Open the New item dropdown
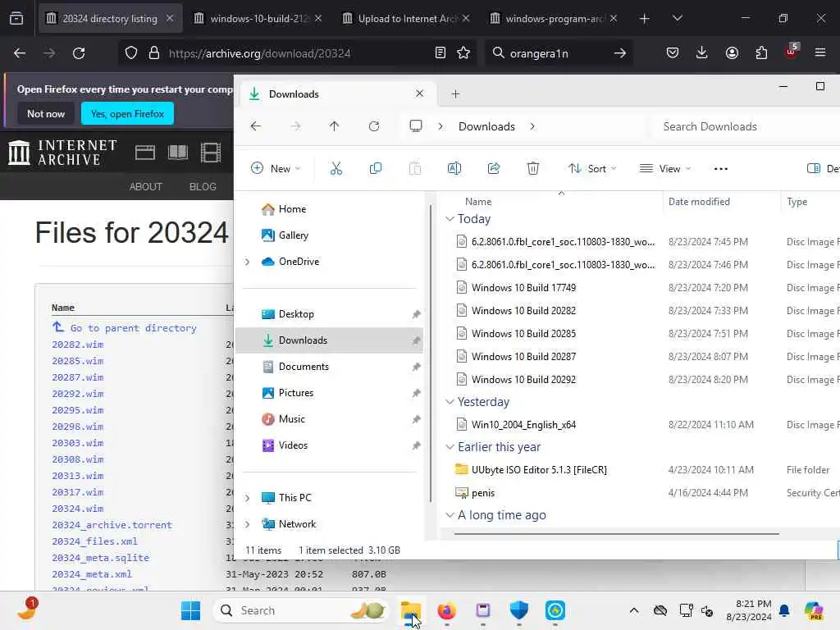Viewport: 840px width, 630px height. (276, 169)
